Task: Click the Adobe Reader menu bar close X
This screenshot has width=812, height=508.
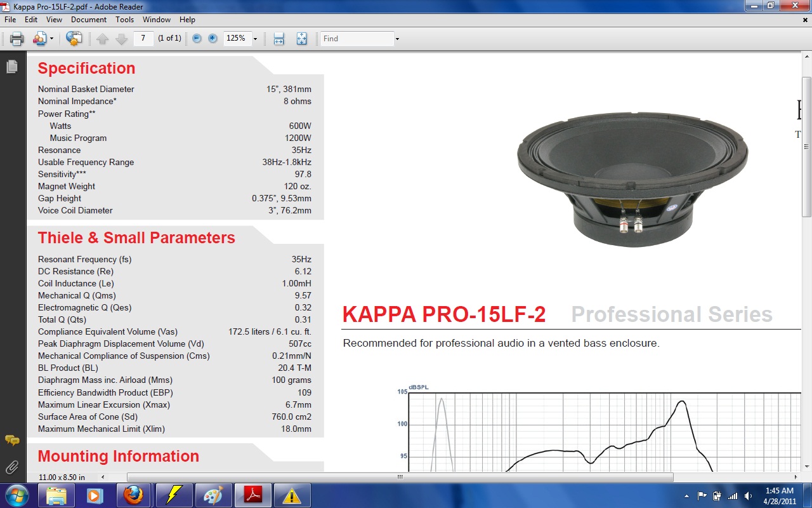Action: [805, 20]
